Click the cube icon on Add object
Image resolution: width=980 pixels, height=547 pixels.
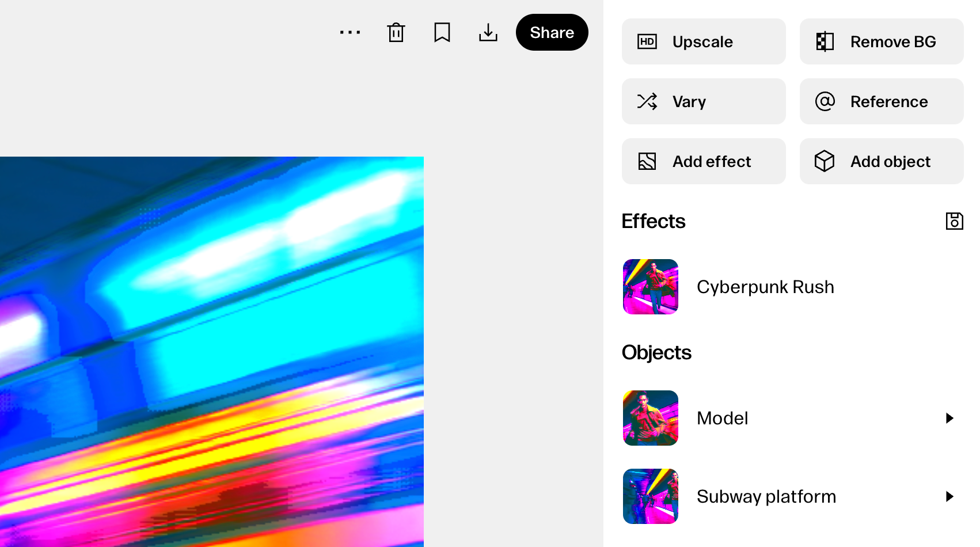point(825,161)
